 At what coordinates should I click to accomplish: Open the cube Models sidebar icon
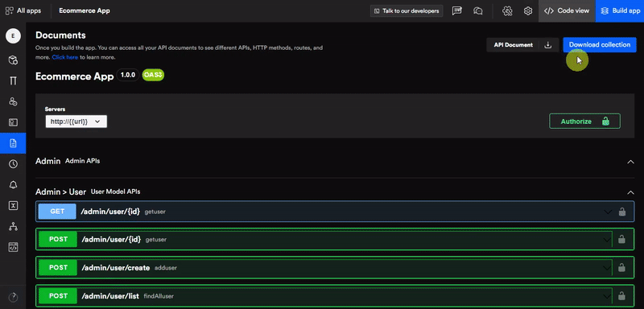click(x=13, y=60)
